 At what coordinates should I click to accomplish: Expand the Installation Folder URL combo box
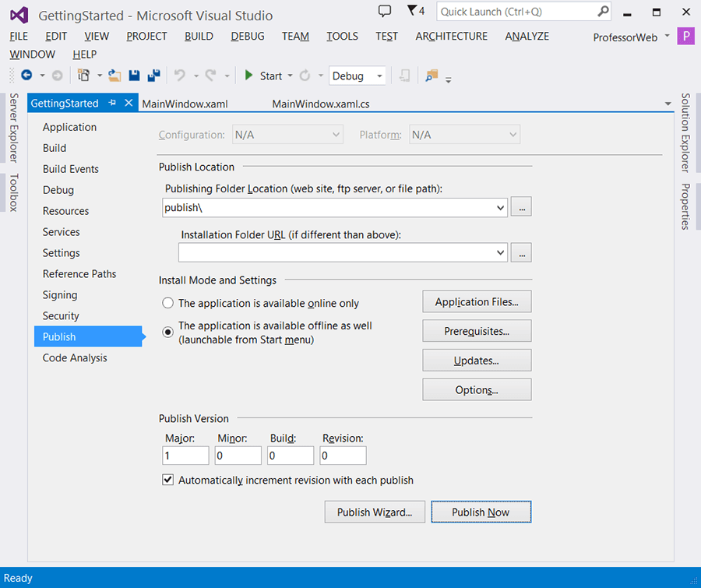[500, 252]
